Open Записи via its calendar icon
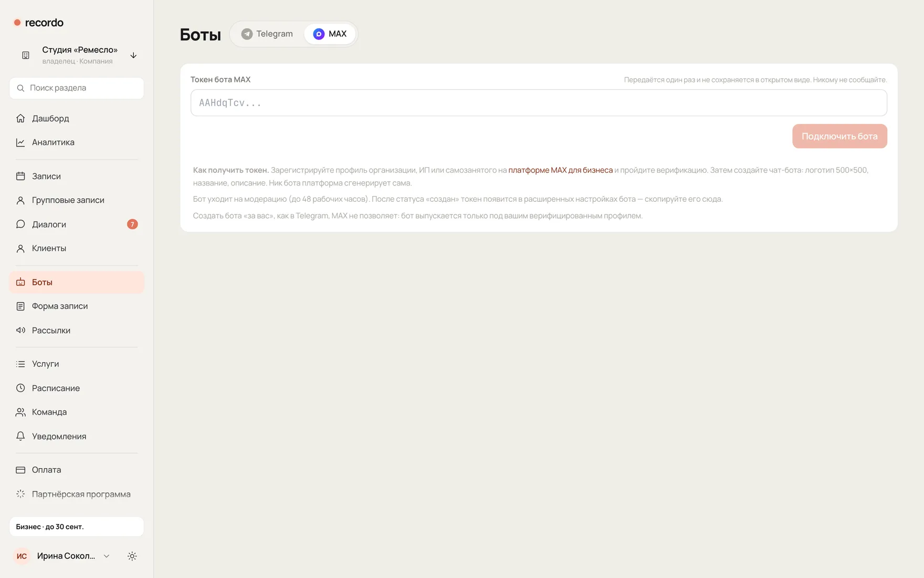This screenshot has height=578, width=924. pyautogui.click(x=20, y=176)
